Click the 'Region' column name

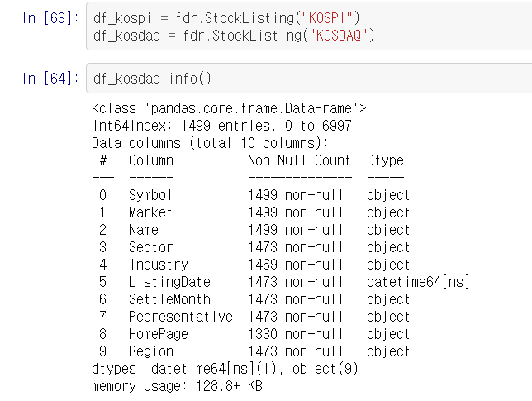tap(151, 351)
